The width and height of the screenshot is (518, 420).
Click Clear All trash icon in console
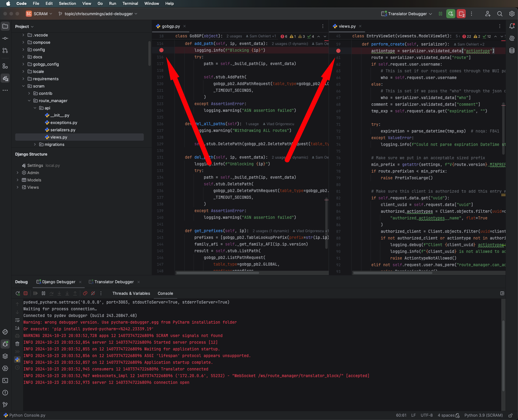[17, 344]
